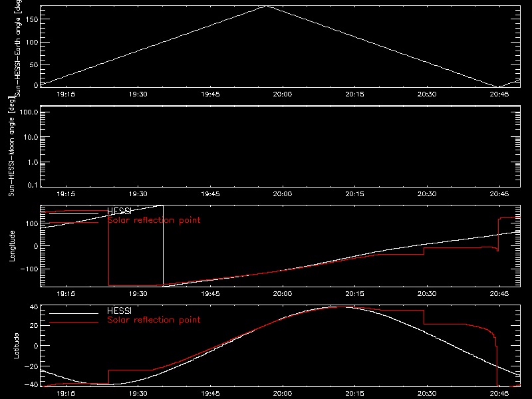Click the white vertical longitude wrap line

pos(163,246)
